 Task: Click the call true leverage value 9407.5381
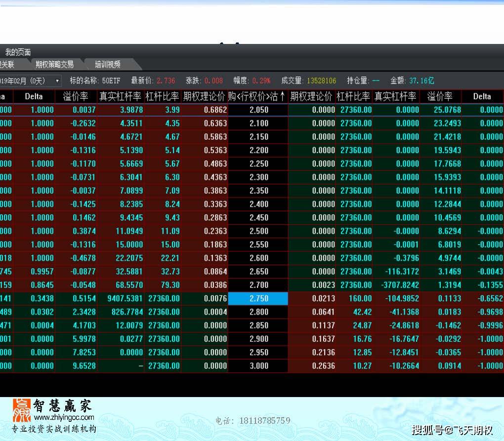(125, 298)
